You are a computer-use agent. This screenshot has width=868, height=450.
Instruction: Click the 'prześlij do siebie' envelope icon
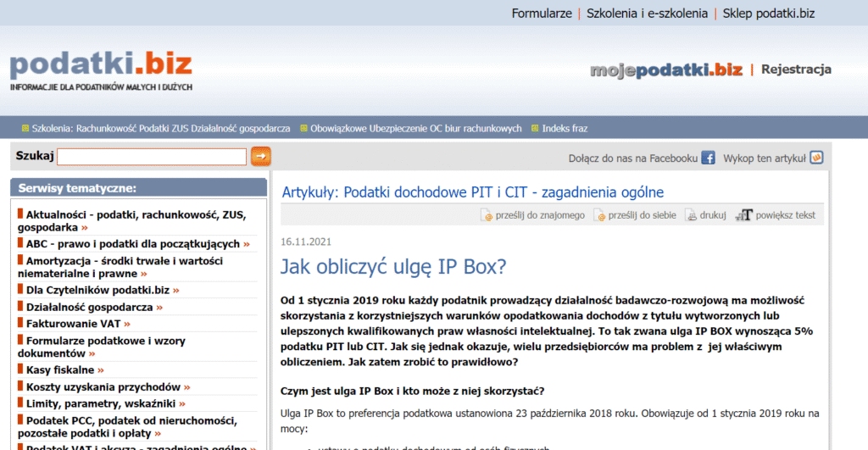(x=599, y=216)
